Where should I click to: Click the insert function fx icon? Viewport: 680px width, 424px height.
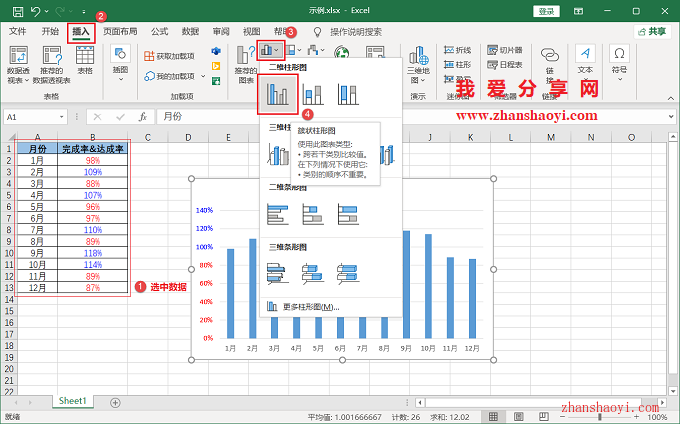143,117
